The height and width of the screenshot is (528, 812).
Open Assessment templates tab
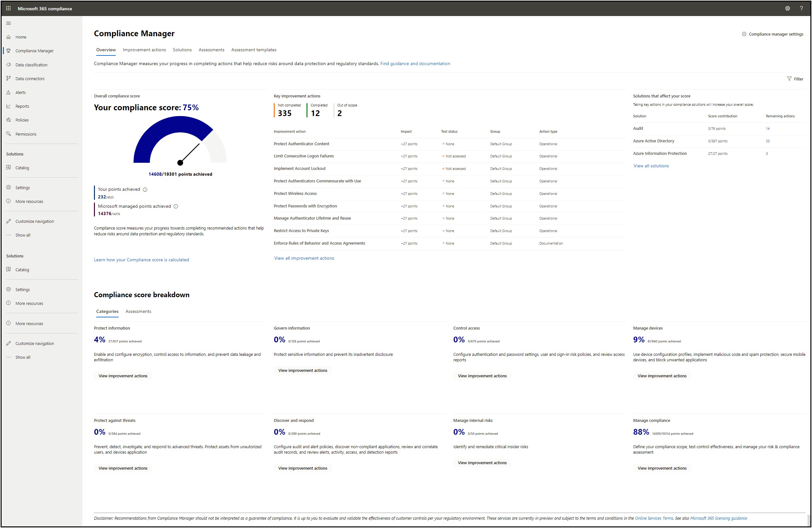click(x=254, y=50)
